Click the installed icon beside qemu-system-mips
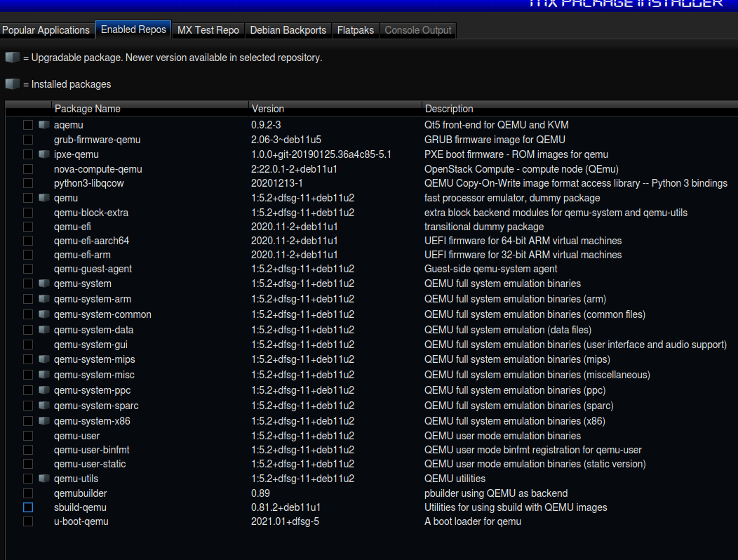 point(44,359)
